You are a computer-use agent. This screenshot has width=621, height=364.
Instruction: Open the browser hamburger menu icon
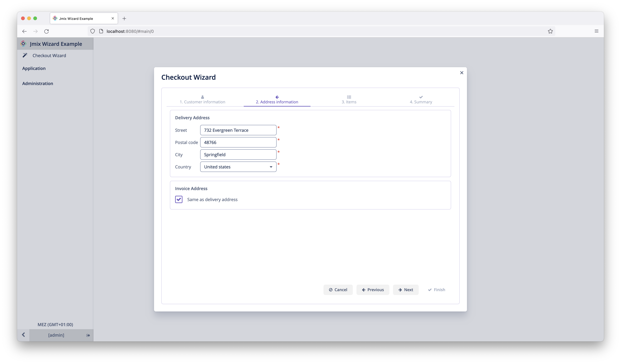point(596,31)
